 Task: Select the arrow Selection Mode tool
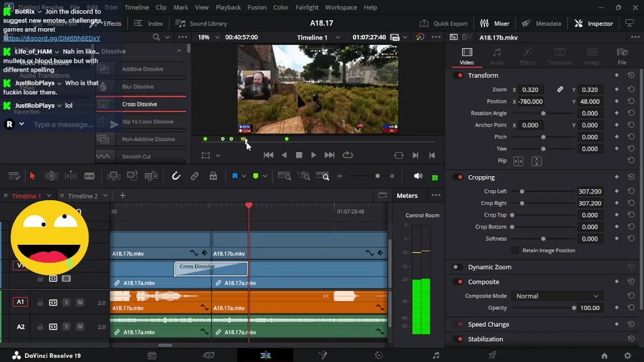click(x=33, y=176)
